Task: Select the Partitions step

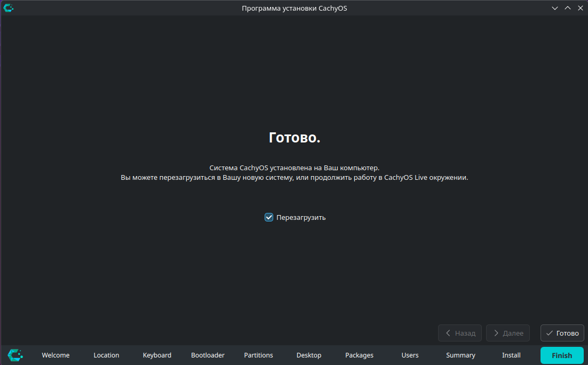Action: [x=258, y=355]
